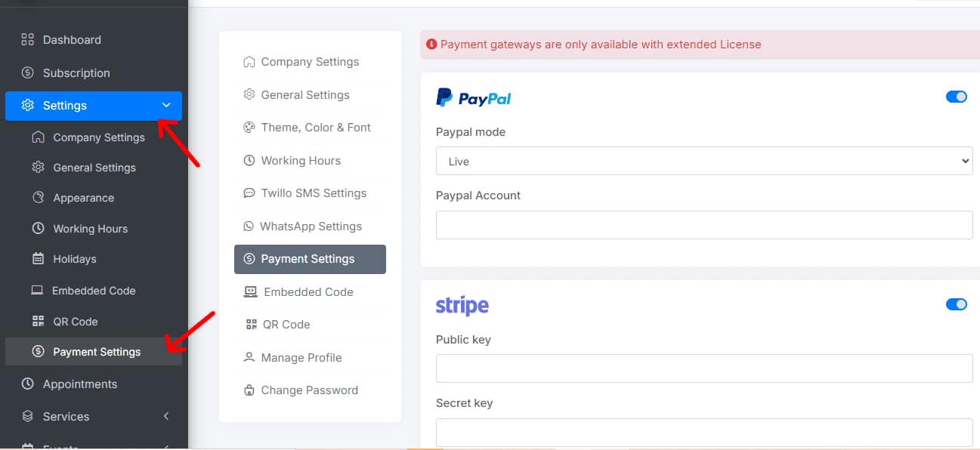
Task: Select Twillo SMS Settings in panel
Action: (314, 193)
